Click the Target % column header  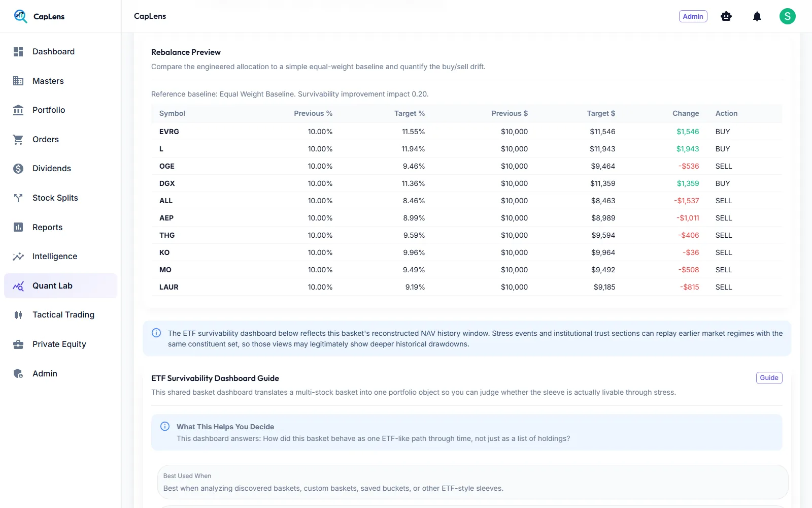pyautogui.click(x=410, y=113)
